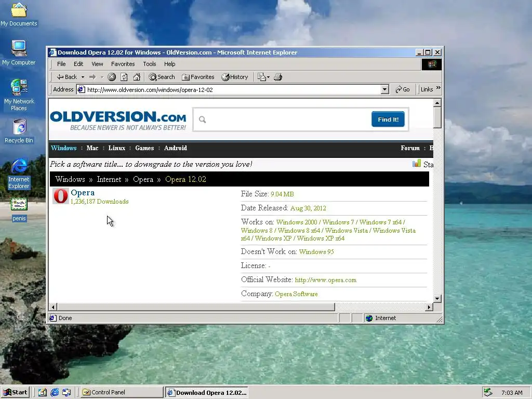
Task: Click the system tray network icon
Action: (488, 392)
